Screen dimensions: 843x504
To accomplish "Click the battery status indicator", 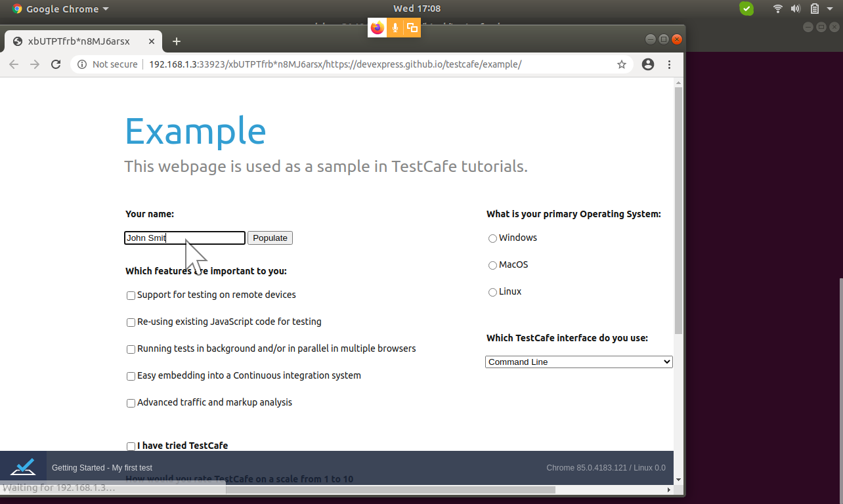I will point(814,9).
